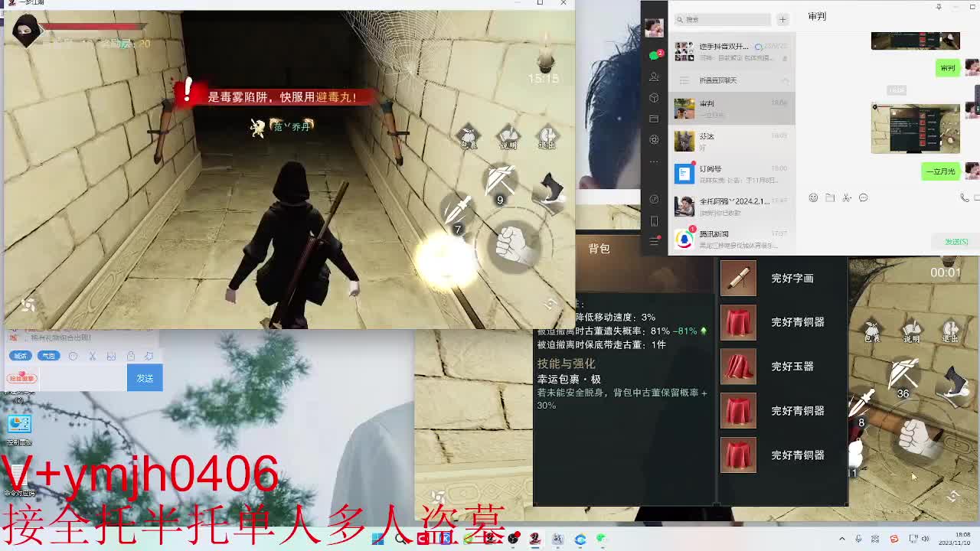Open the WeChat contacts icon
This screenshot has width=980, height=551.
[x=654, y=77]
